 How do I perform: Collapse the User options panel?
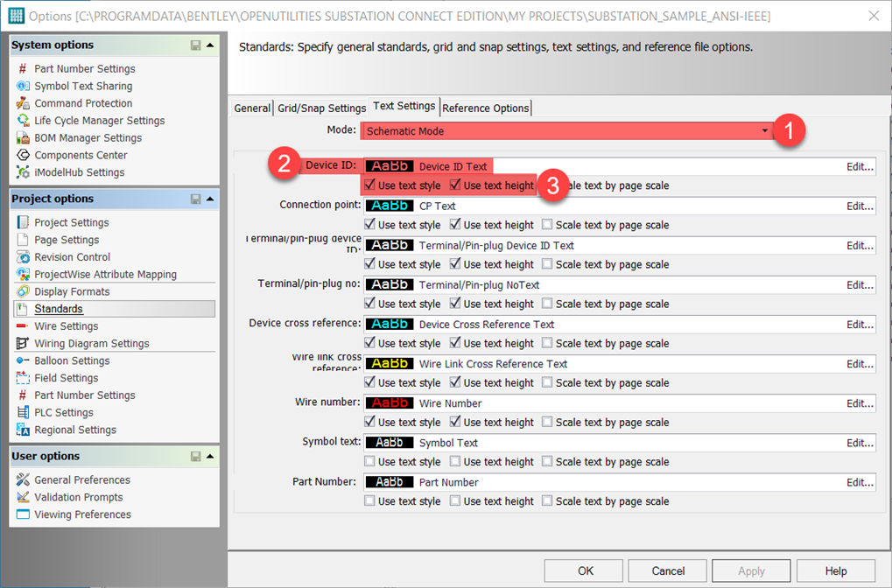click(211, 455)
